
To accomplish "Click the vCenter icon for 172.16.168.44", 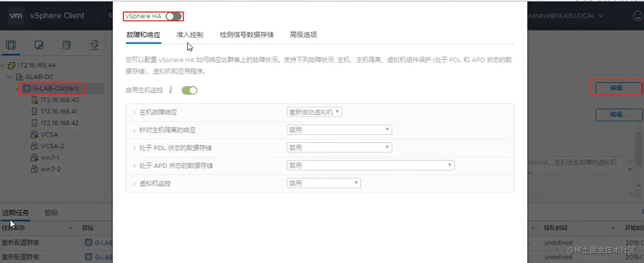I will click(x=12, y=65).
